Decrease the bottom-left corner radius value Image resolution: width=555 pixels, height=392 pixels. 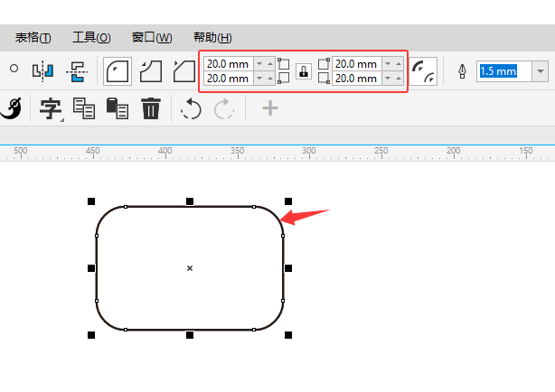tap(259, 79)
